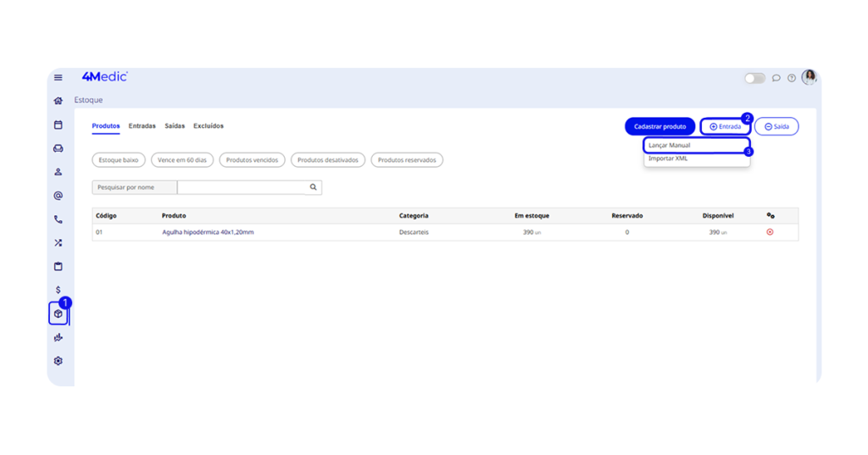Open the Saída dropdown button
Screen dimensions: 868x455
pos(776,126)
